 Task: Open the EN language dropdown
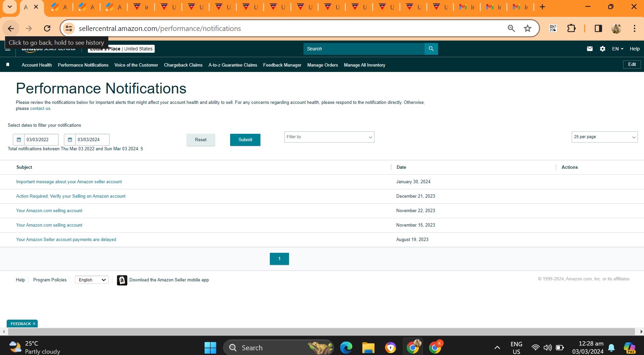click(x=617, y=49)
